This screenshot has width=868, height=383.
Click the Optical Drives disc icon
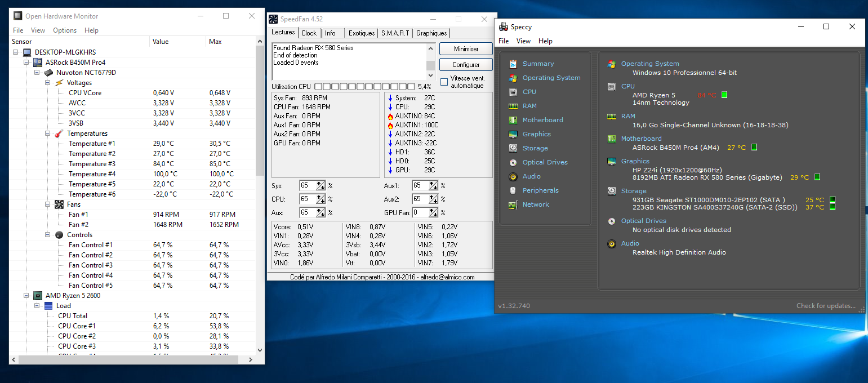[x=513, y=162]
